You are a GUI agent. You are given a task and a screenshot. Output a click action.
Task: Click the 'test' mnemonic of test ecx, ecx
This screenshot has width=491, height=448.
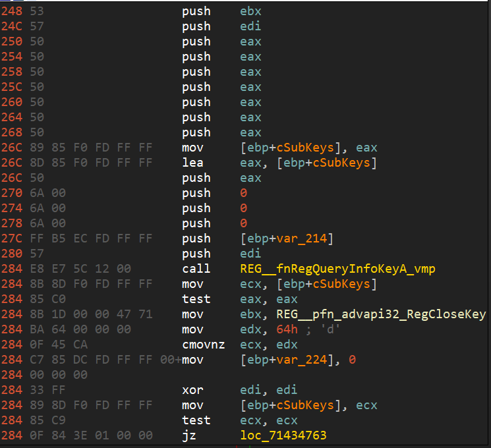[196, 420]
